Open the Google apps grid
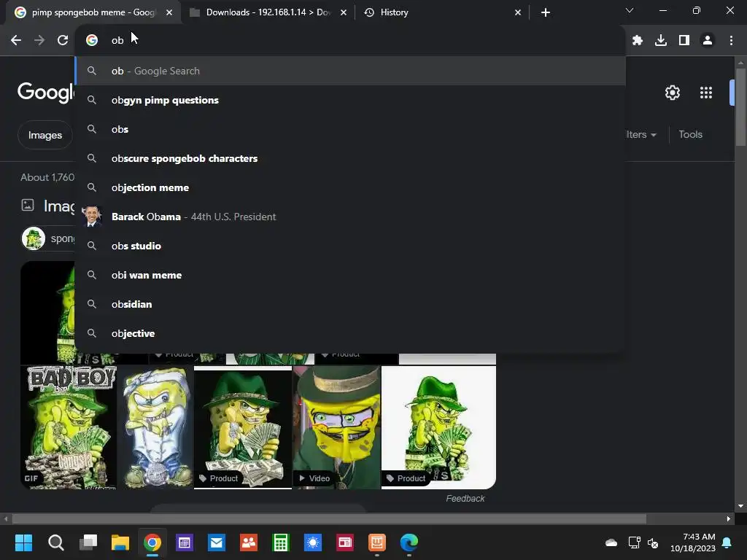Image resolution: width=747 pixels, height=560 pixels. tap(706, 93)
